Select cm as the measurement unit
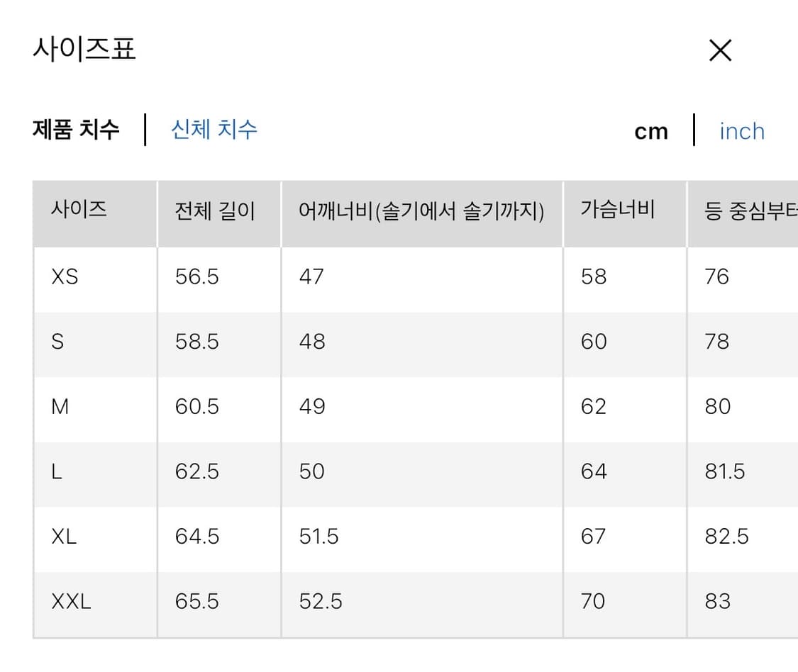The height and width of the screenshot is (672, 798). (x=650, y=130)
